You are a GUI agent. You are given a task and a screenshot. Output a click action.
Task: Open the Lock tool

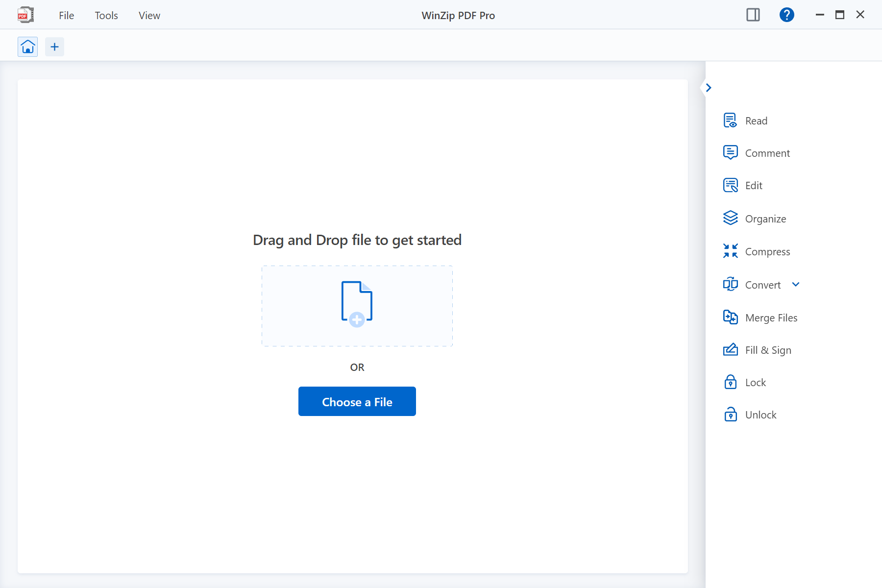(744, 382)
